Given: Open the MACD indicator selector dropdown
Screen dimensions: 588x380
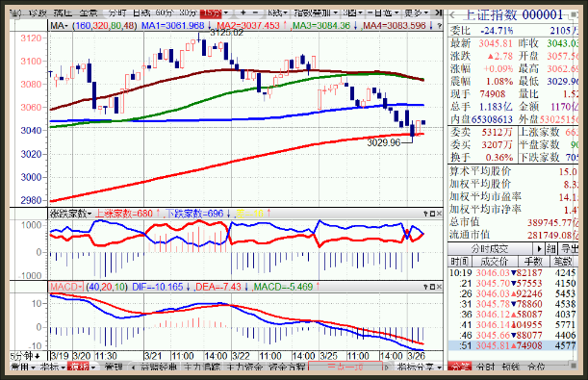Looking at the screenshot, I should pyautogui.click(x=66, y=287).
